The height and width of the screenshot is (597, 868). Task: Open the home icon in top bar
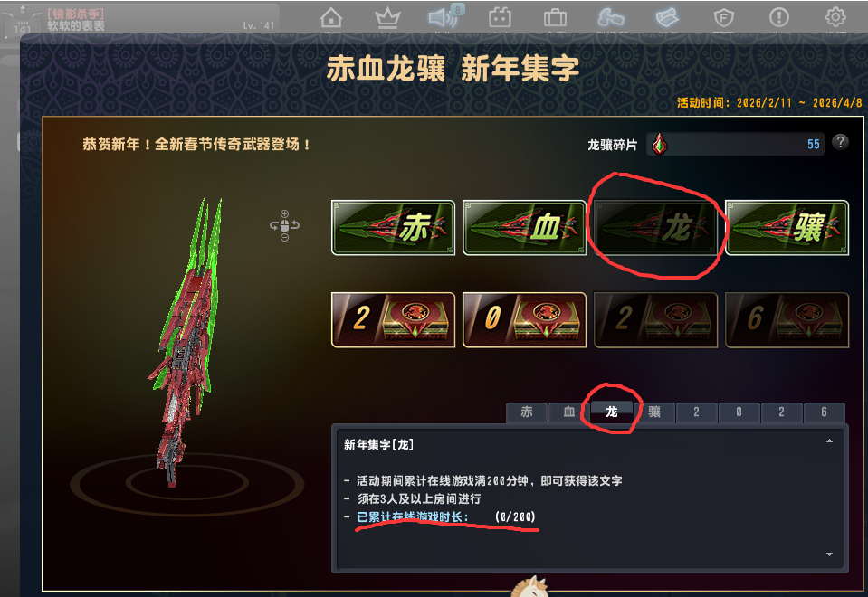point(331,18)
